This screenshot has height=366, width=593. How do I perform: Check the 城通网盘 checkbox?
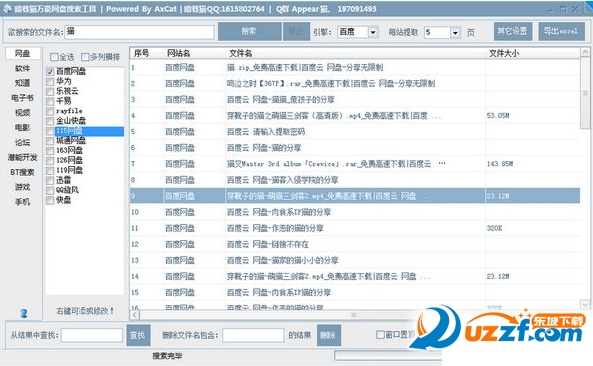(50, 141)
